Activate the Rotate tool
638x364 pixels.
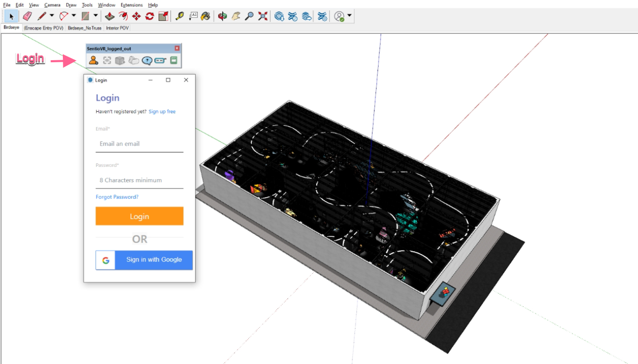point(150,16)
